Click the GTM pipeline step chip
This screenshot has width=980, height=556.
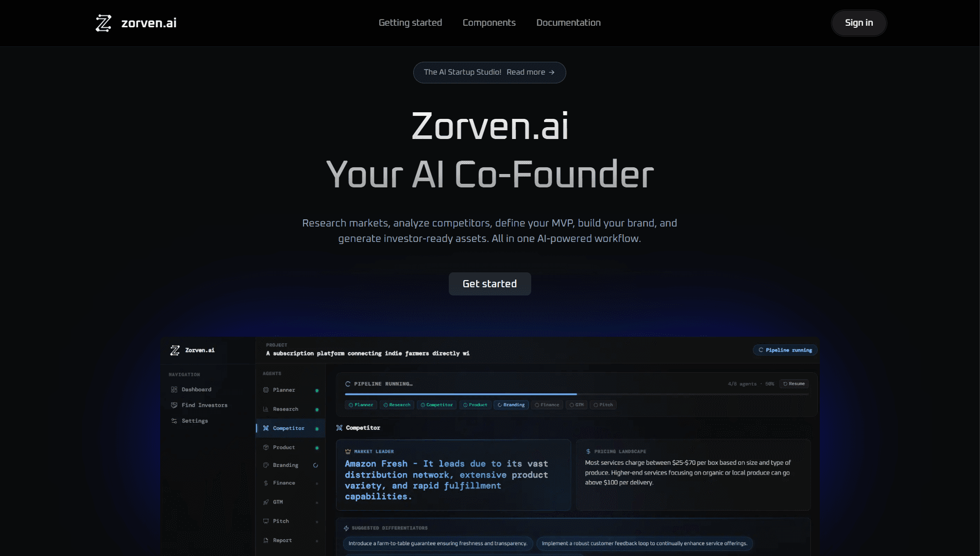tap(577, 405)
